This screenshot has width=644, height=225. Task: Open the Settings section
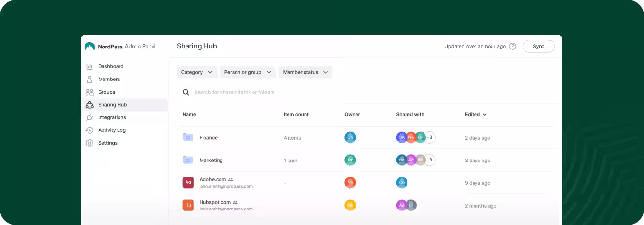click(x=108, y=143)
